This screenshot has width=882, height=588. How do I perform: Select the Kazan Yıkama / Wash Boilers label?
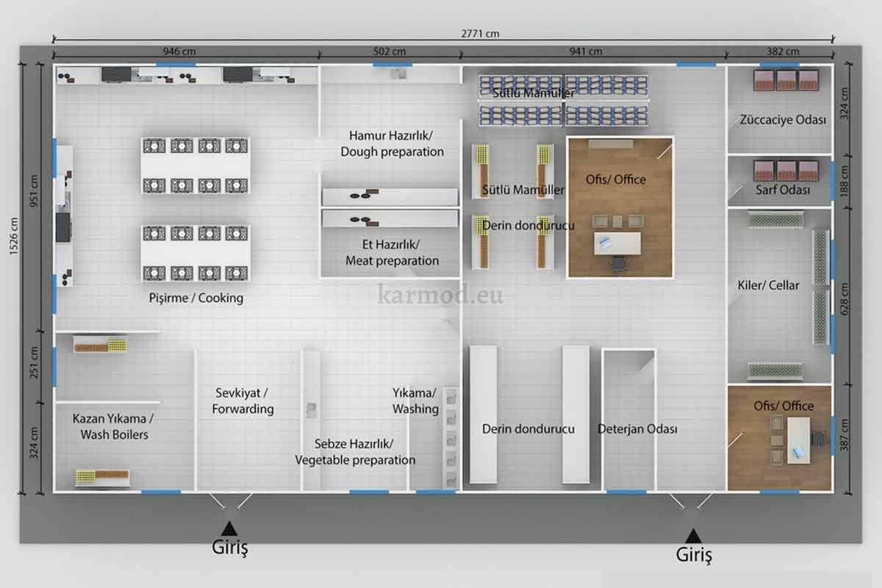(x=112, y=426)
